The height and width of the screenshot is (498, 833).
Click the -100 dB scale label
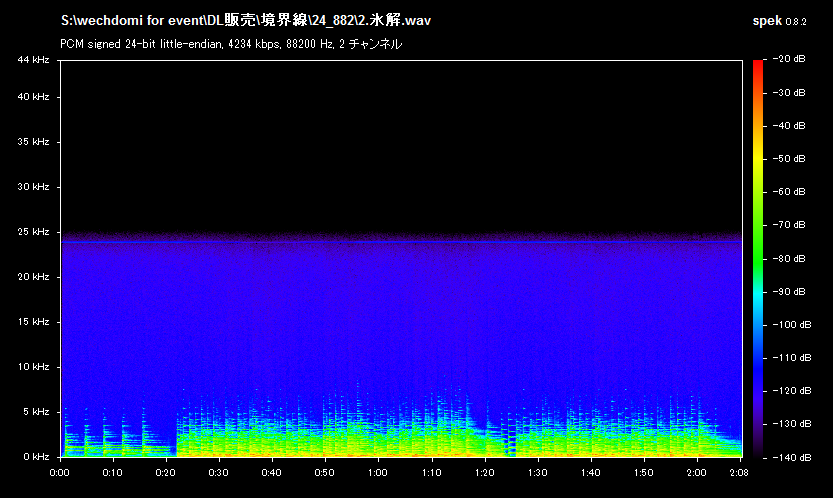pyautogui.click(x=792, y=325)
